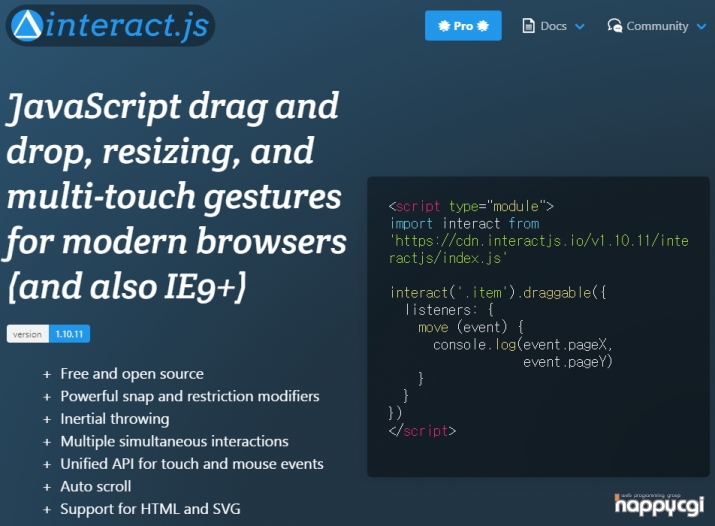This screenshot has height=526, width=715.
Task: Click the 'Auto scroll' list item
Action: click(95, 486)
